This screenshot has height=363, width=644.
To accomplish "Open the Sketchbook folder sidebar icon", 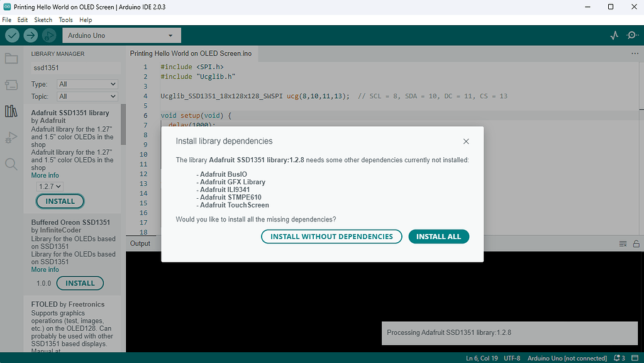I will (x=11, y=59).
